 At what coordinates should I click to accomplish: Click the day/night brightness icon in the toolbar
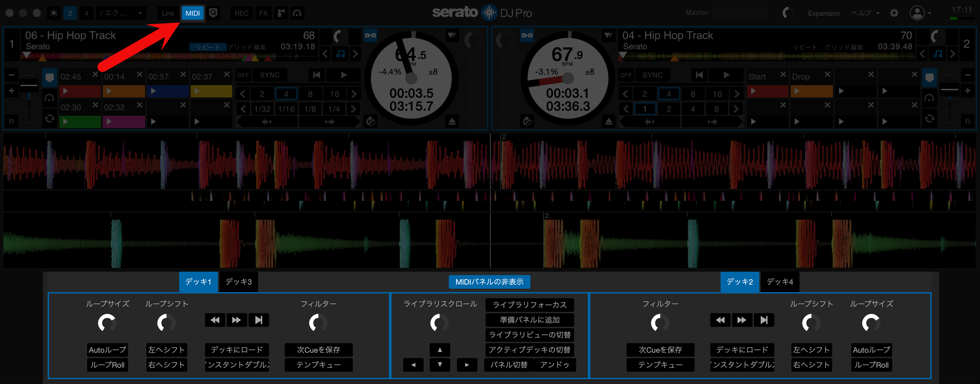click(x=54, y=13)
